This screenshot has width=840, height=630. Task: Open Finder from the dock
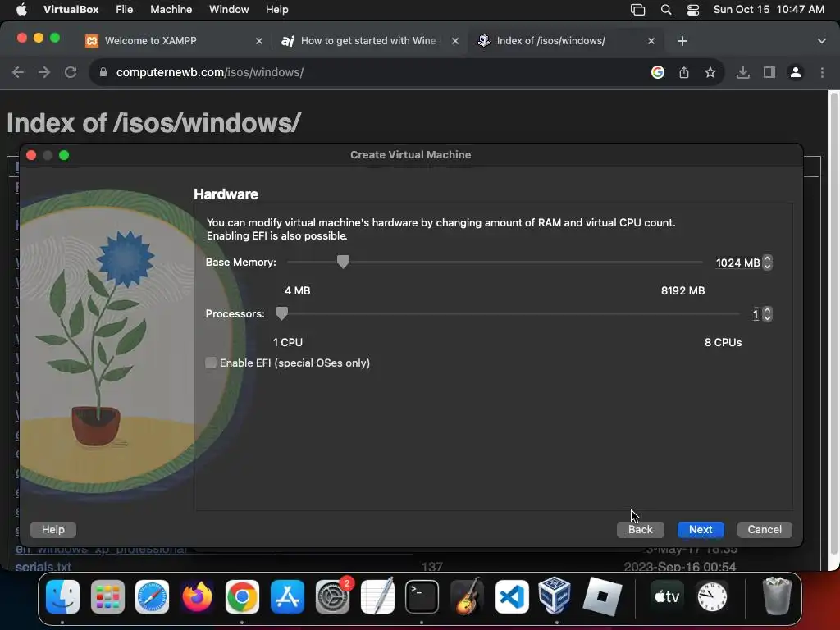(x=63, y=596)
